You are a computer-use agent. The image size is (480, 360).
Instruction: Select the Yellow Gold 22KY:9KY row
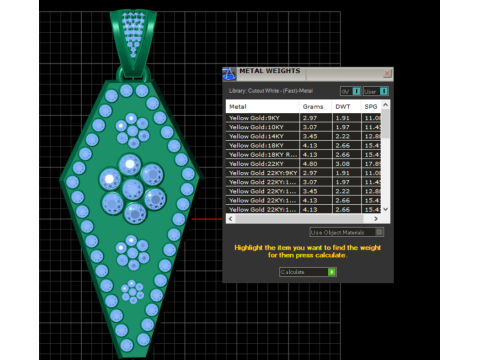point(303,173)
